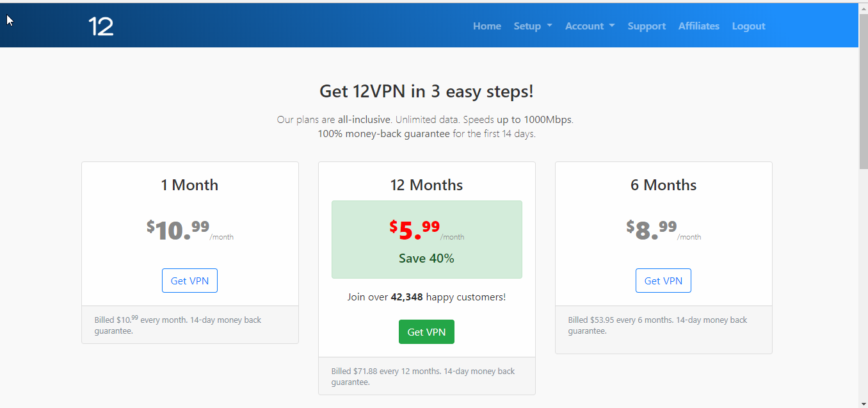Click the $10.99 per month price
This screenshot has width=868, height=408.
coord(189,230)
